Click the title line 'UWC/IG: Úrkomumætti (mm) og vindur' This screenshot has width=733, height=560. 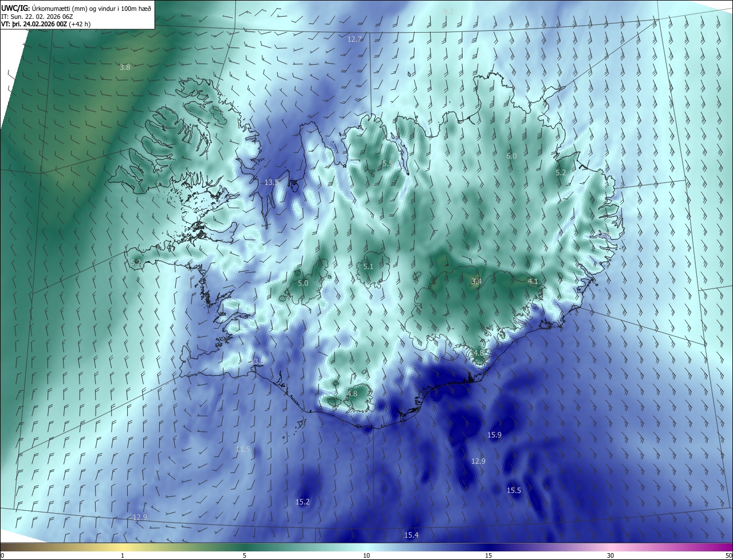[76, 7]
